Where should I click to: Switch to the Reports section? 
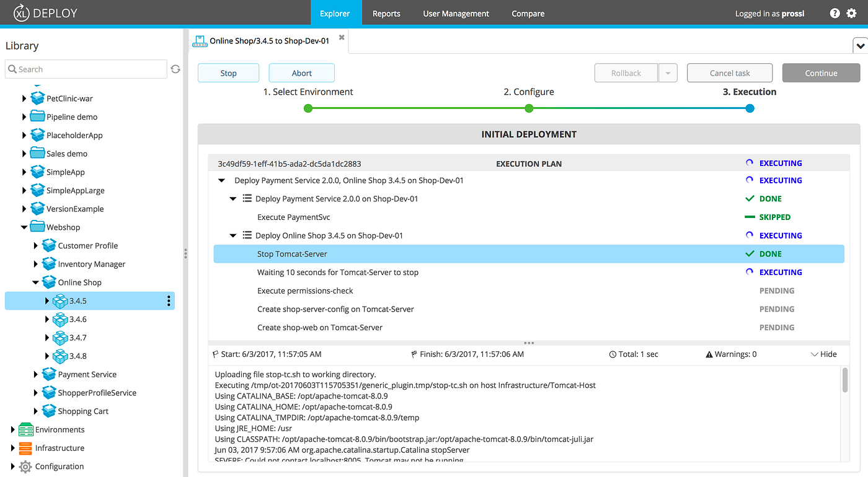click(386, 12)
